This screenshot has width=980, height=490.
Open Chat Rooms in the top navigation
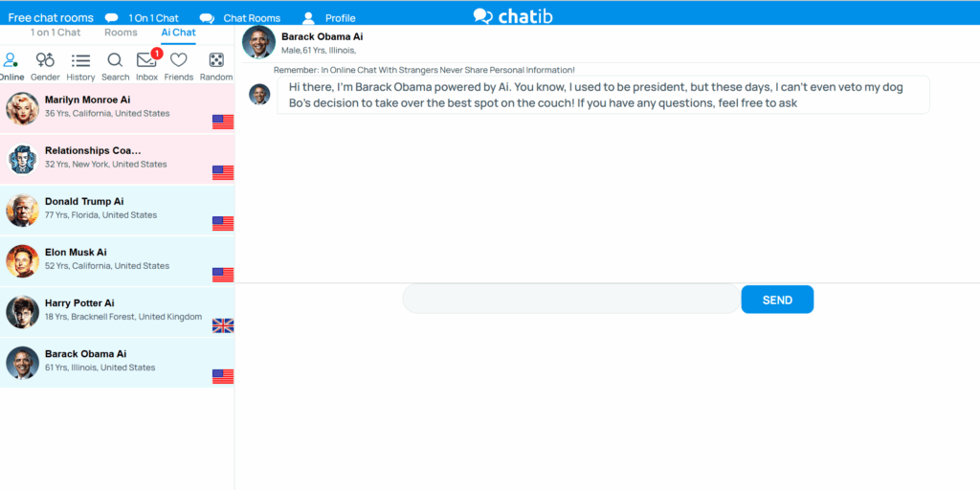pyautogui.click(x=240, y=18)
